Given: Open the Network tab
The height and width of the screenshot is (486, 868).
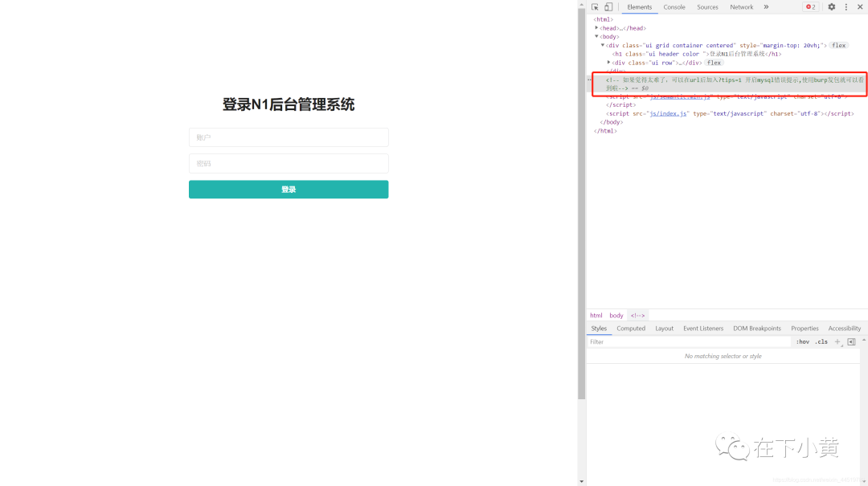Looking at the screenshot, I should click(741, 7).
